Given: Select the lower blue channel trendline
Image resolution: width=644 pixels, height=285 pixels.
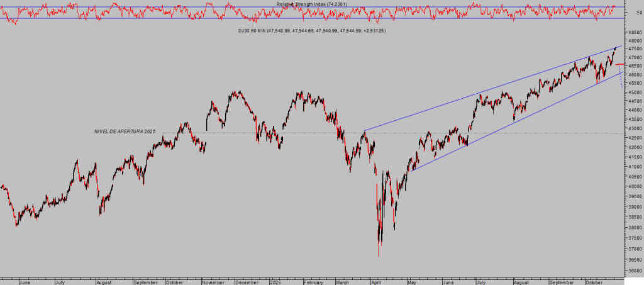Looking at the screenshot, I should (503, 129).
